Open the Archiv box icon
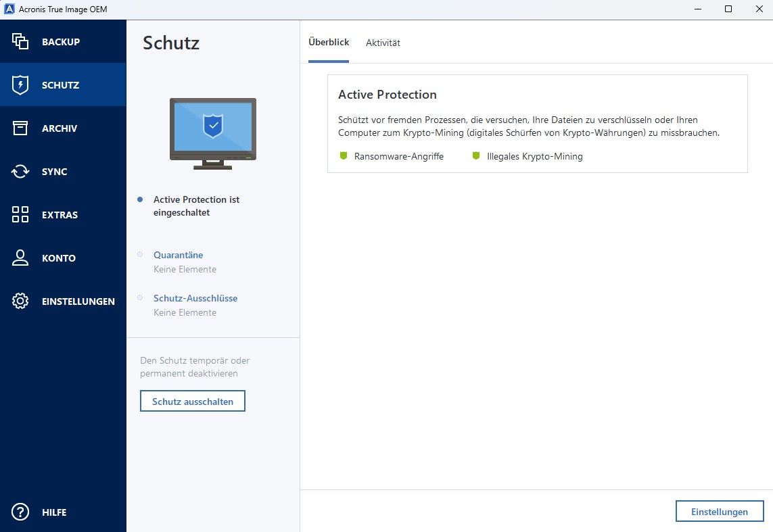The height and width of the screenshot is (532, 773). (20, 128)
